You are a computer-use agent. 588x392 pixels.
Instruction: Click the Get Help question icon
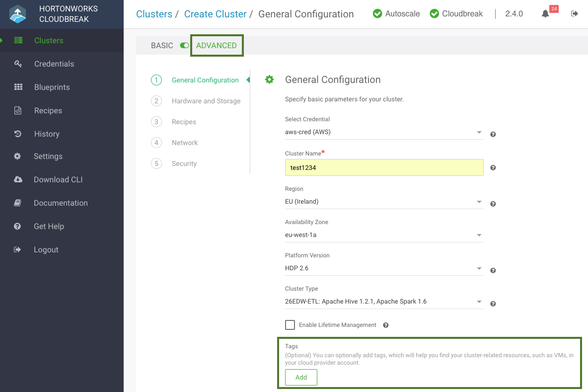point(17,226)
